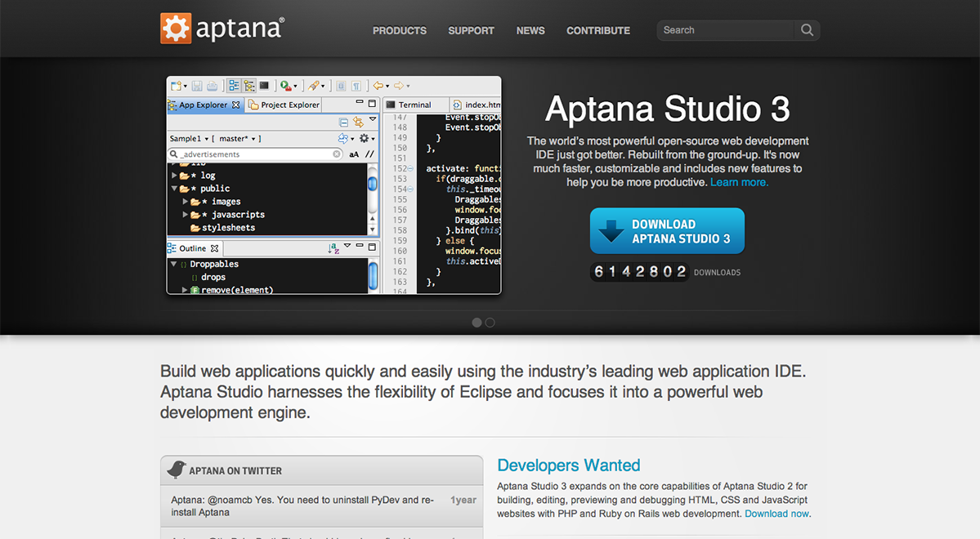This screenshot has width=980, height=539.
Task: Click the rocket deploy toolbar icon
Action: tap(314, 86)
